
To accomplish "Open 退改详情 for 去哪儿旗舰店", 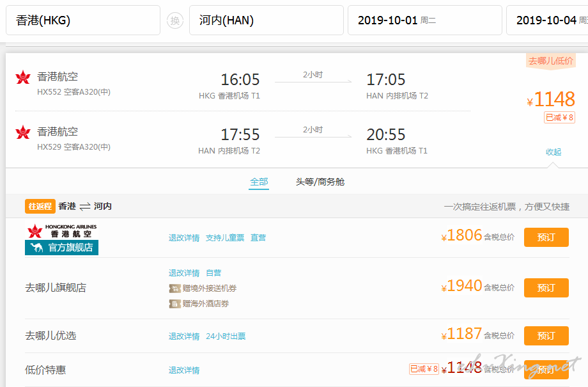I will pyautogui.click(x=184, y=273).
